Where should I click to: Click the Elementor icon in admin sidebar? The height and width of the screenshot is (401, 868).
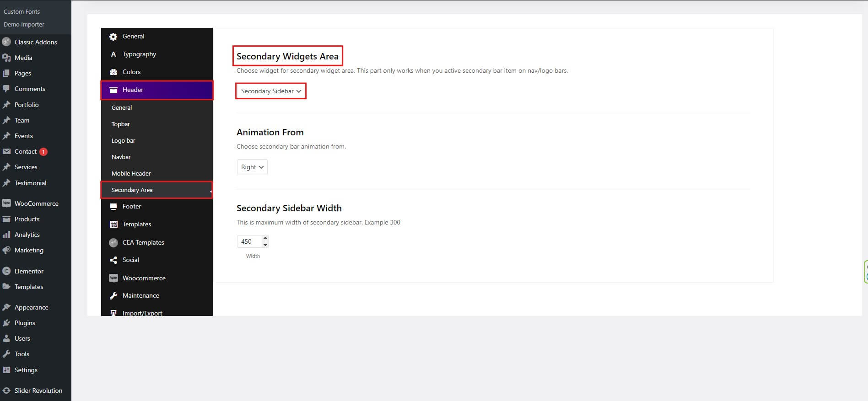6,271
